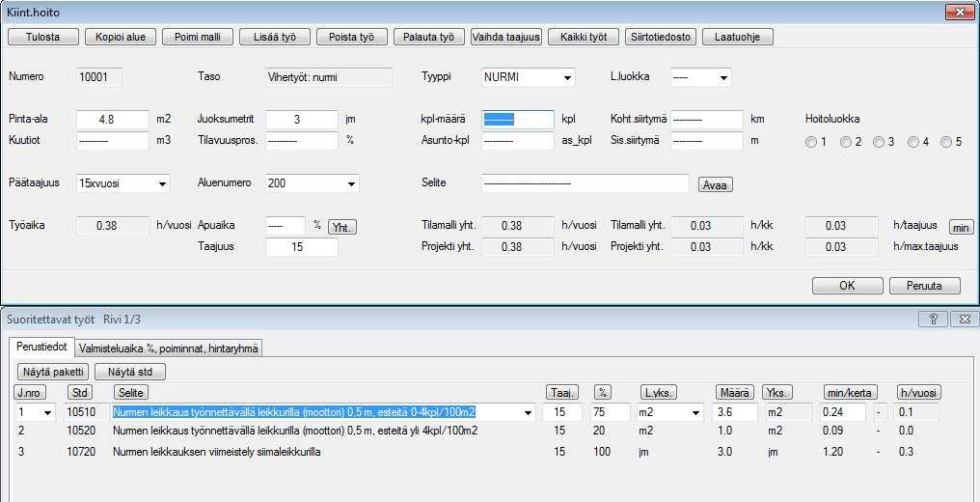Click the Poista työ button
Viewport: 980px width, 502px height.
(x=352, y=37)
